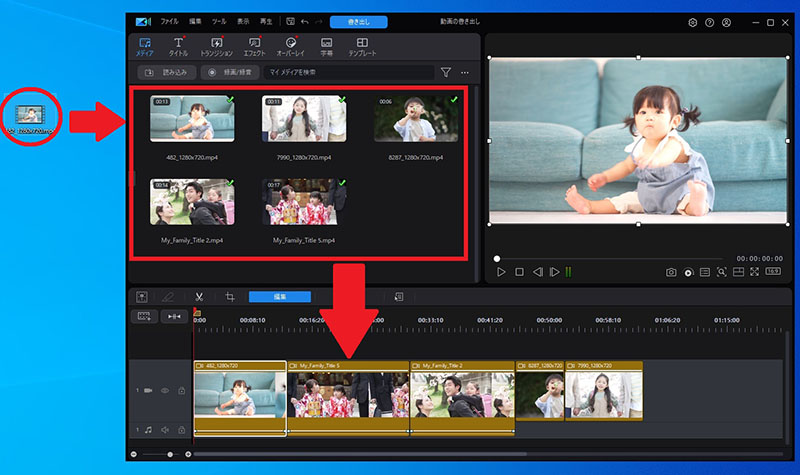The width and height of the screenshot is (800, 475).
Task: Open the media library filter funnel
Action: coord(446,72)
